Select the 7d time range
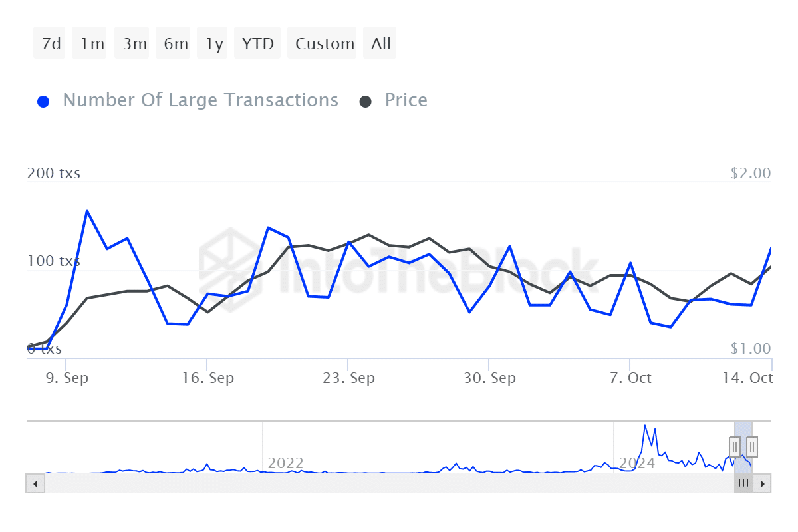This screenshot has width=798, height=532. point(50,44)
